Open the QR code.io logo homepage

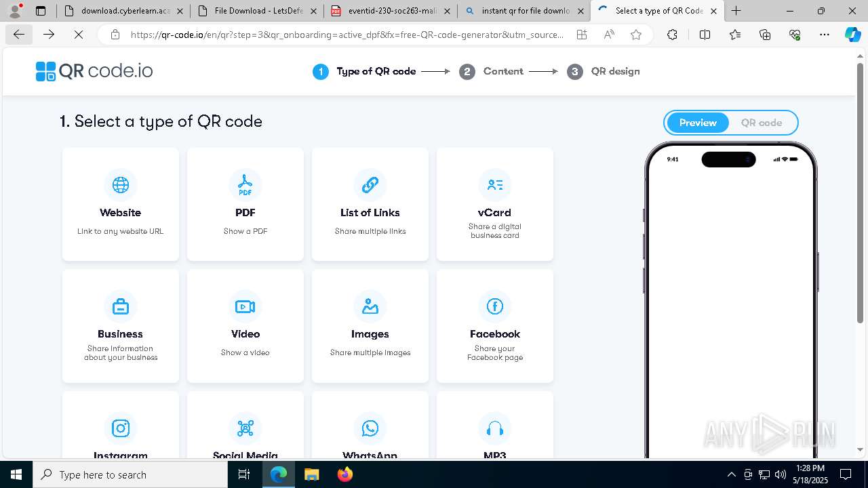94,71
